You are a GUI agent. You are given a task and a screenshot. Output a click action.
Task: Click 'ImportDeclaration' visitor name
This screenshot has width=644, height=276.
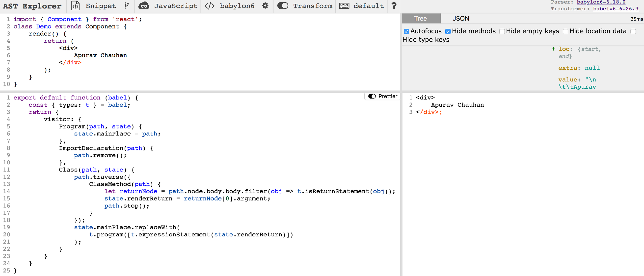91,148
